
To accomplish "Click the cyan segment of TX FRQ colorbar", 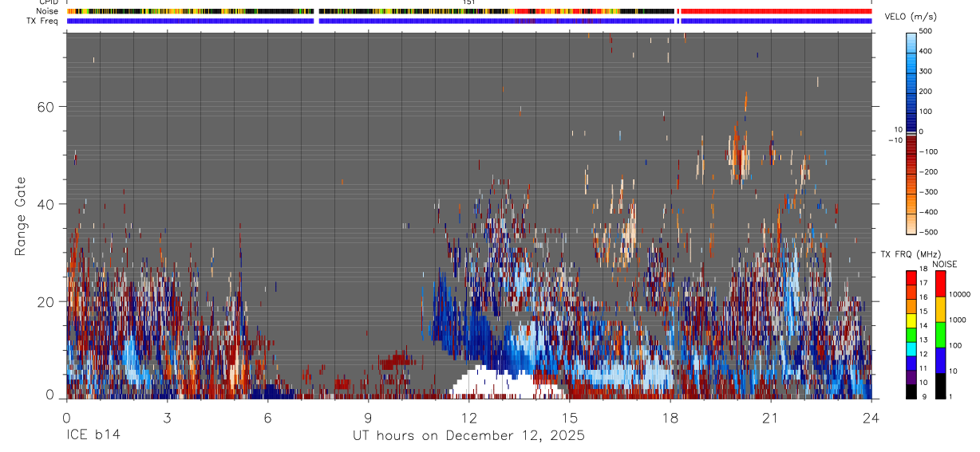I will coord(911,349).
